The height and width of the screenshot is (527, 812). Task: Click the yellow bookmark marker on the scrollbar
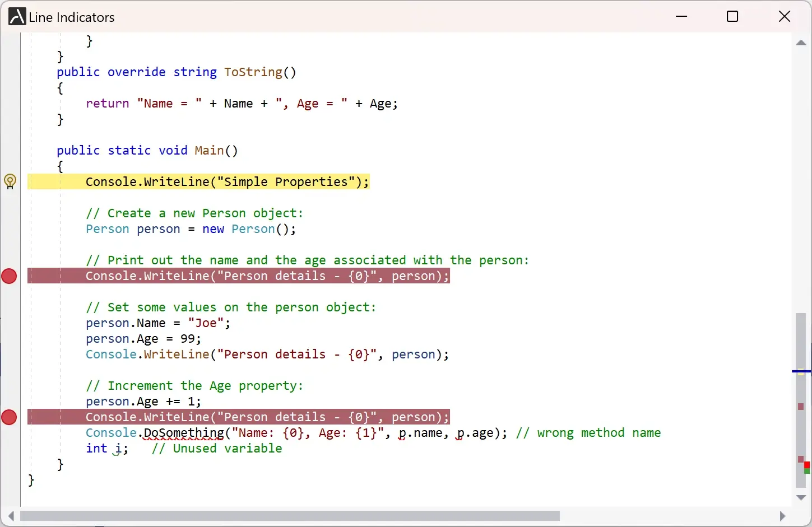(801, 374)
